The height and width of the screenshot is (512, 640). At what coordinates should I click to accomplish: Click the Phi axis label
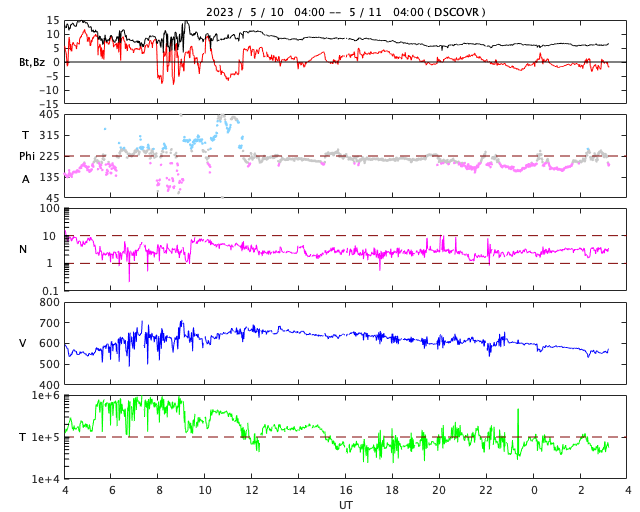tap(27, 156)
